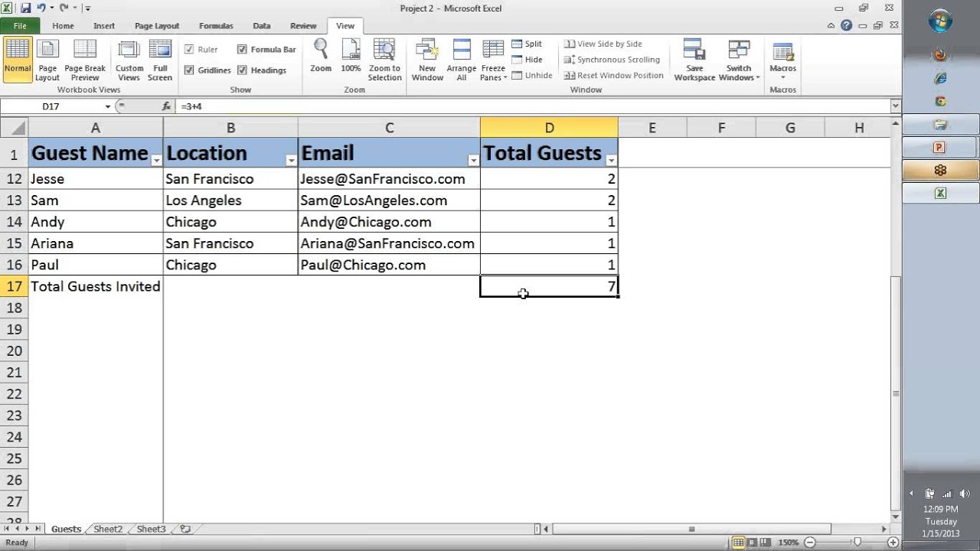Switch to Sheet2 worksheet tab

[x=108, y=529]
